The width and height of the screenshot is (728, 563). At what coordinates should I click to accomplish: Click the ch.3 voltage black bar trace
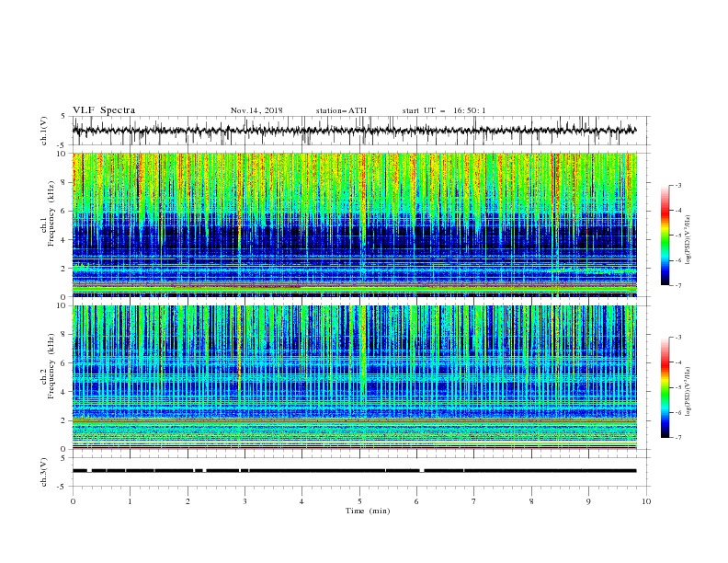pos(355,471)
